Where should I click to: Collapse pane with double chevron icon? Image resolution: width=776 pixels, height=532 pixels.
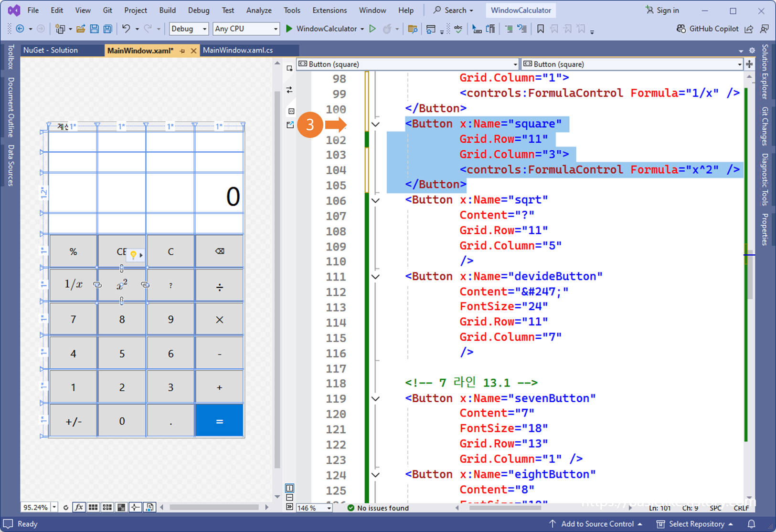(x=290, y=507)
